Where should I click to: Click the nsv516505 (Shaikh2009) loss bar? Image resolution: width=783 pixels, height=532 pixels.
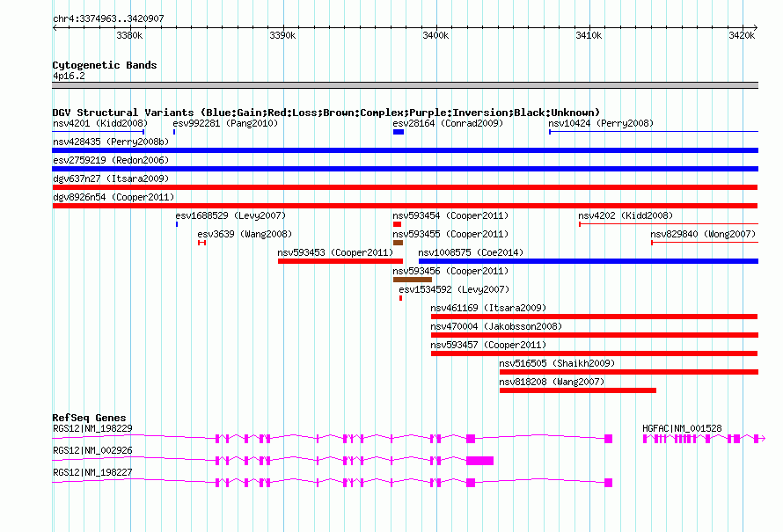[x=629, y=372]
